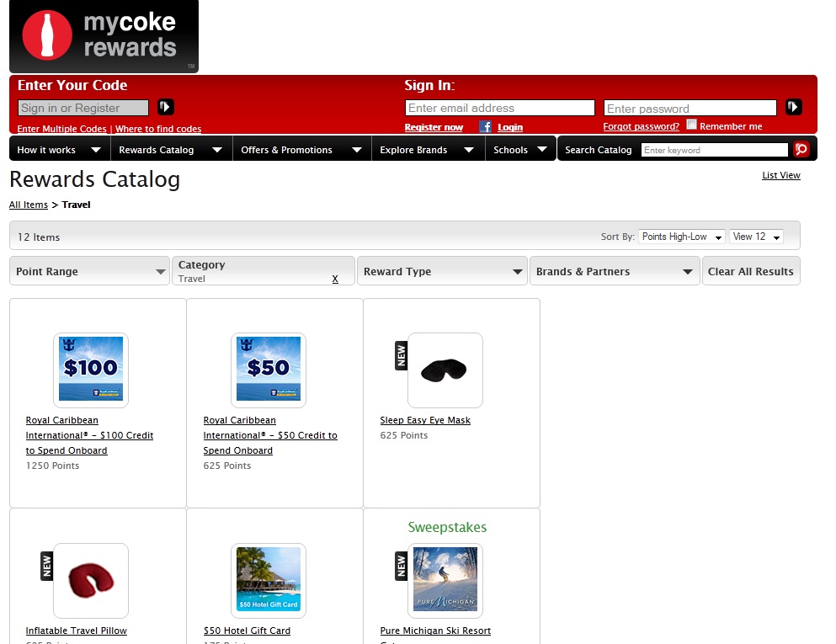Viewport: 836px width, 644px height.
Task: Click the My Coke Rewards logo
Action: tap(103, 37)
